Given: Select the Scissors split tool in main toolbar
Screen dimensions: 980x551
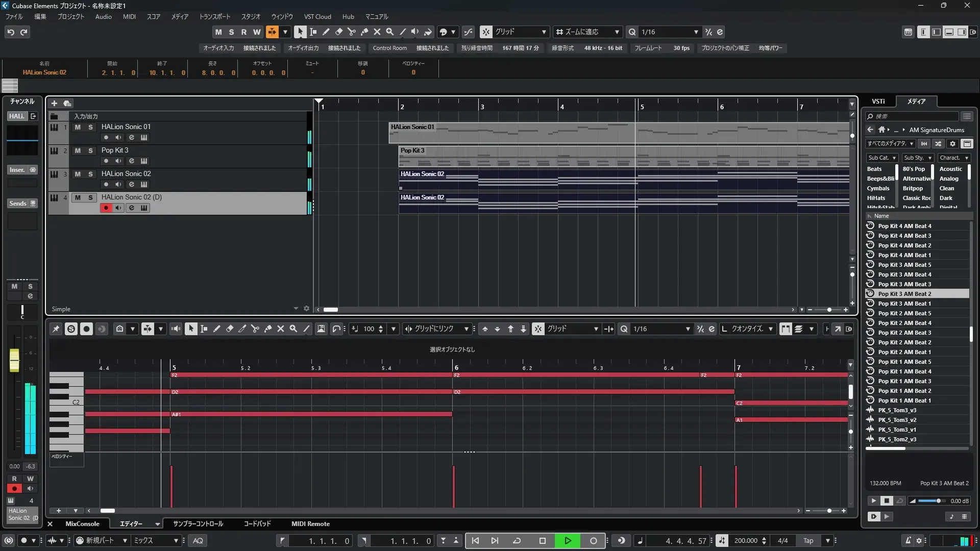Looking at the screenshot, I should point(351,32).
